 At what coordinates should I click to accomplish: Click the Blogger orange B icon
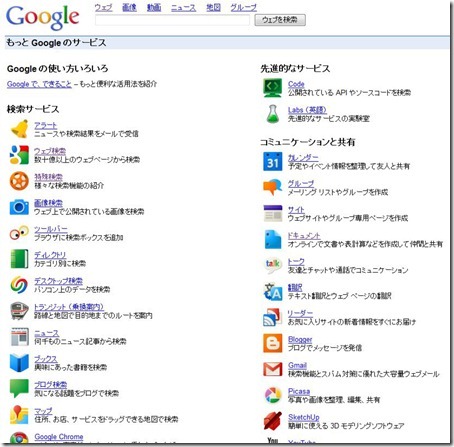[273, 343]
